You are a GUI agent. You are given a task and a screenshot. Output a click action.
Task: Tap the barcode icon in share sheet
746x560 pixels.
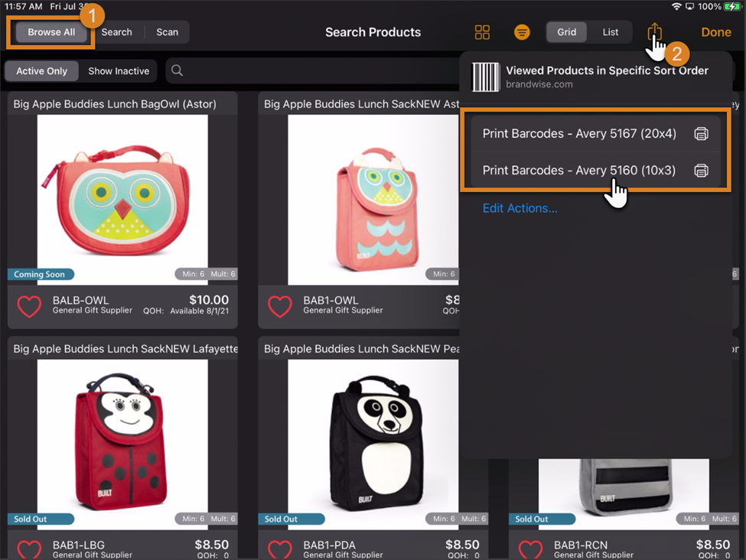coord(485,77)
